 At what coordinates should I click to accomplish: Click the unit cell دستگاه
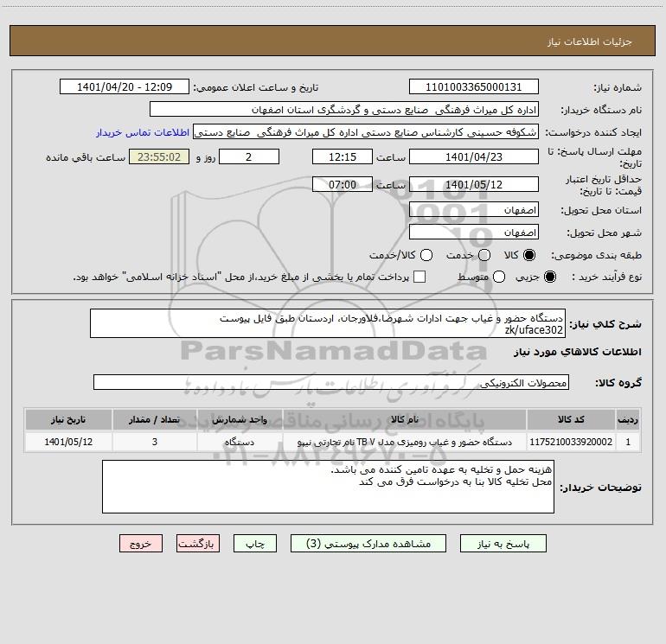(240, 442)
